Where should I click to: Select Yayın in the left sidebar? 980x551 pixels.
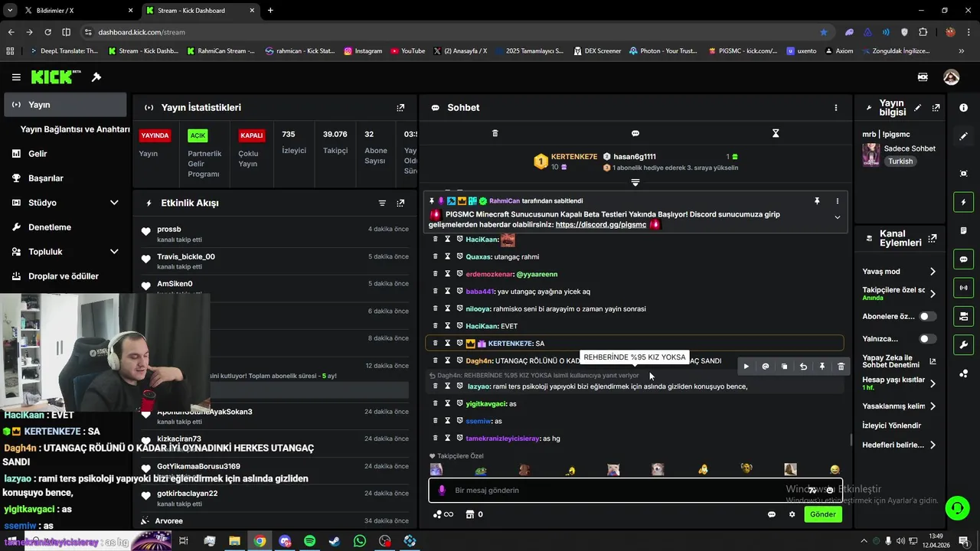point(65,105)
